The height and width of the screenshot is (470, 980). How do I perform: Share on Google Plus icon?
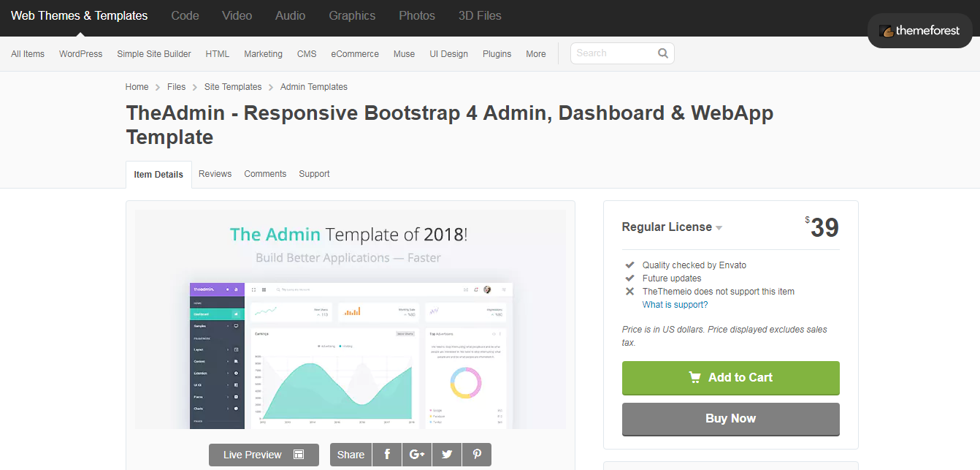click(x=417, y=455)
